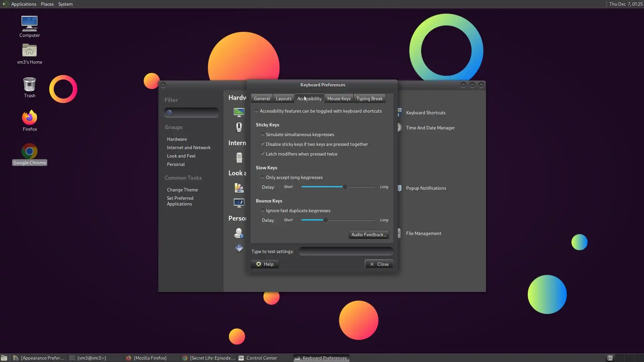The image size is (644, 362).
Task: Click the user About Me icon
Action: pos(239,233)
